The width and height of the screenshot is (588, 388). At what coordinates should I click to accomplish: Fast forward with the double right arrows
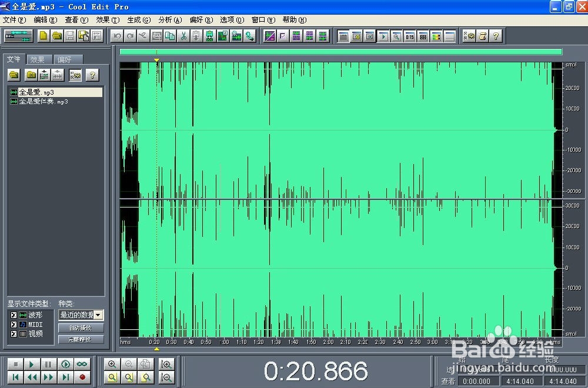coord(48,377)
